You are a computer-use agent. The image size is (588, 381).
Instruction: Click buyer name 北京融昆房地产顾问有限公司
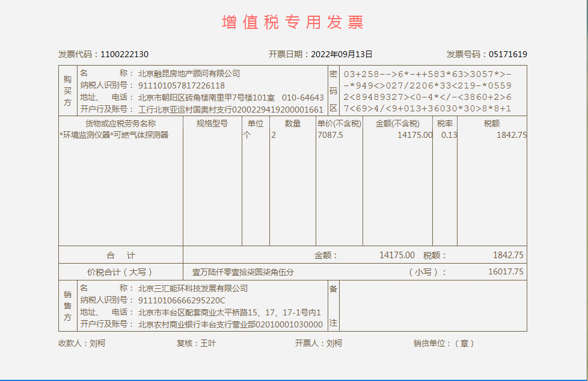189,73
